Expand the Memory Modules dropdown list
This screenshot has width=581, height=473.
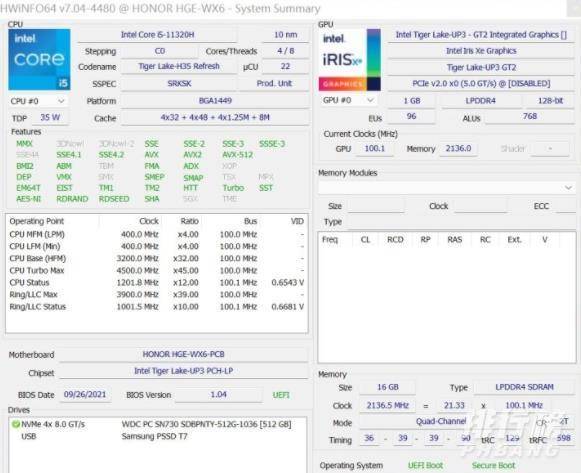pos(446,187)
